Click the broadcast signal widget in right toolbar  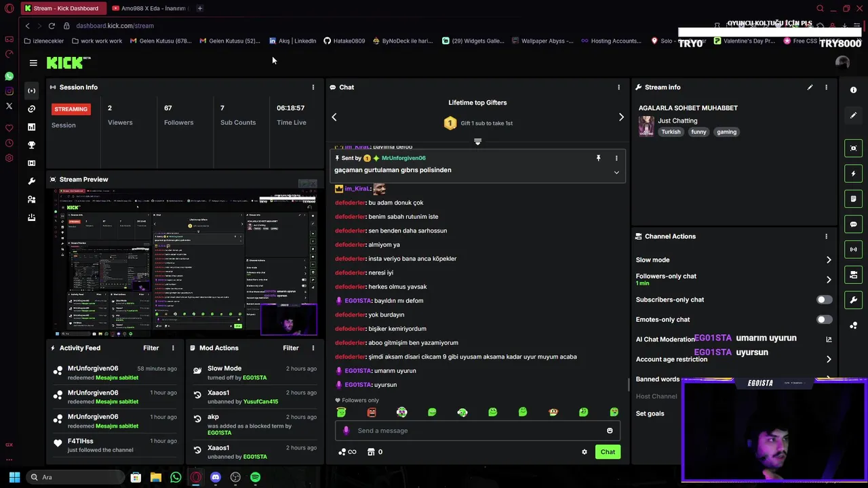click(x=853, y=249)
